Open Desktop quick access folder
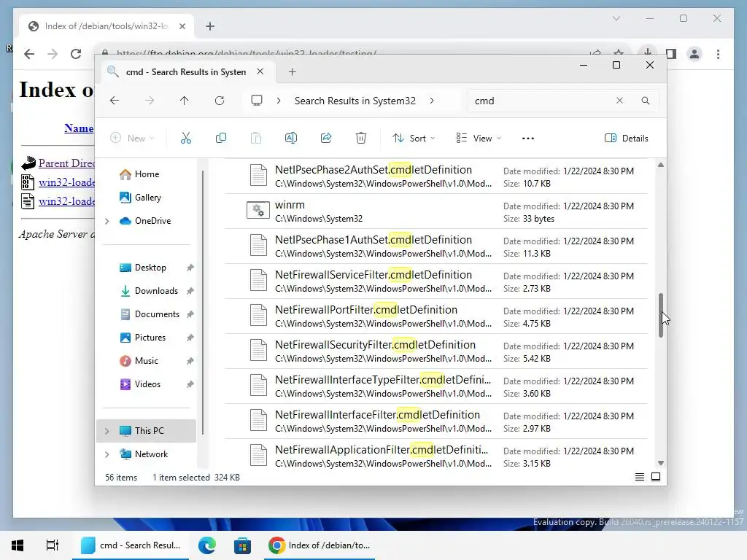The height and width of the screenshot is (560, 747). pos(150,268)
